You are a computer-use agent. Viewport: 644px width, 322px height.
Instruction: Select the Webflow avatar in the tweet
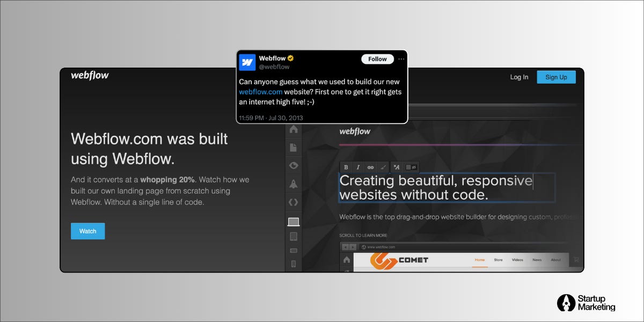(247, 62)
